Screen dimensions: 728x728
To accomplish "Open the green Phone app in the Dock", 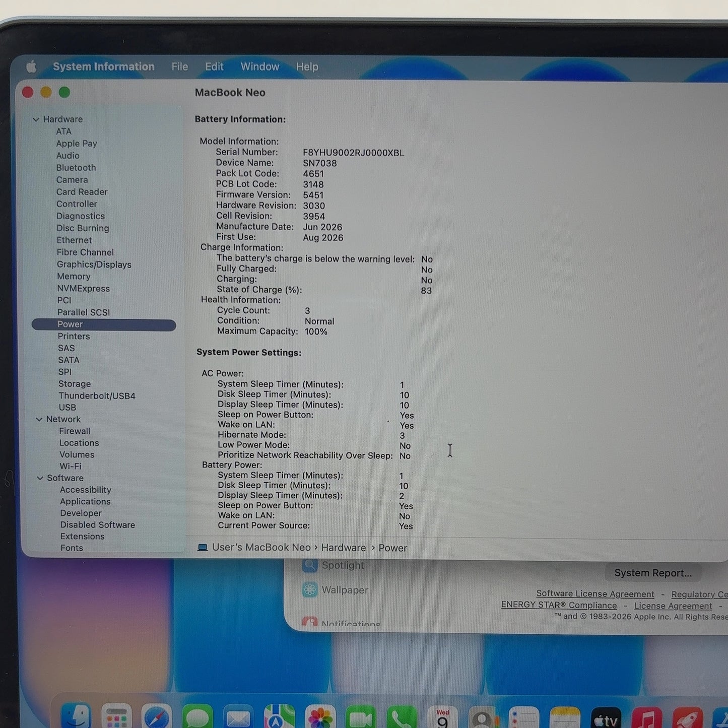I will pos(402,718).
